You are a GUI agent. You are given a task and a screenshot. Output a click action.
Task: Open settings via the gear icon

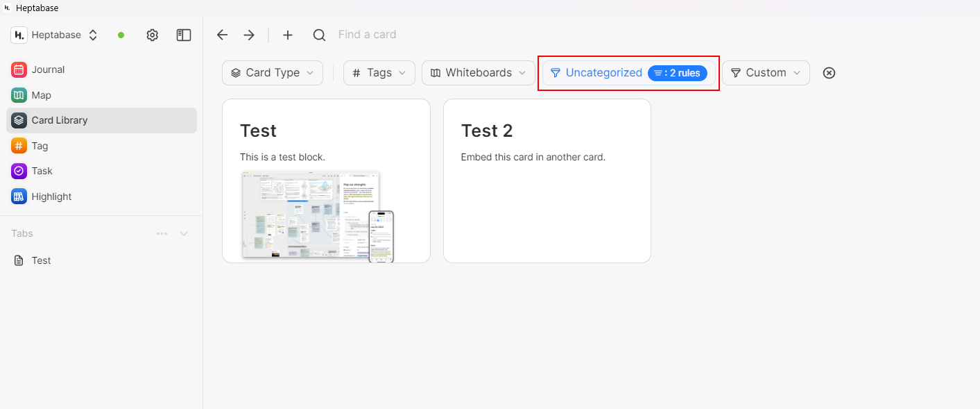click(153, 35)
